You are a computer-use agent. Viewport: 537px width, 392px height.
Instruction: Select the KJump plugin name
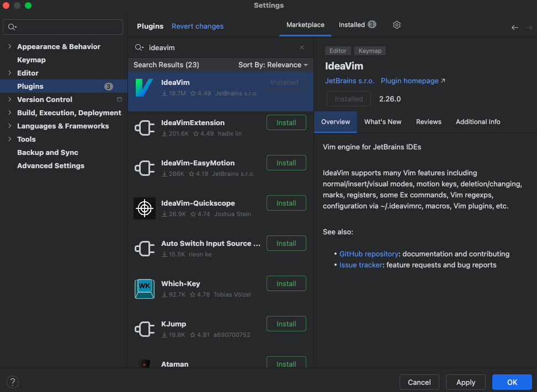[x=174, y=324]
